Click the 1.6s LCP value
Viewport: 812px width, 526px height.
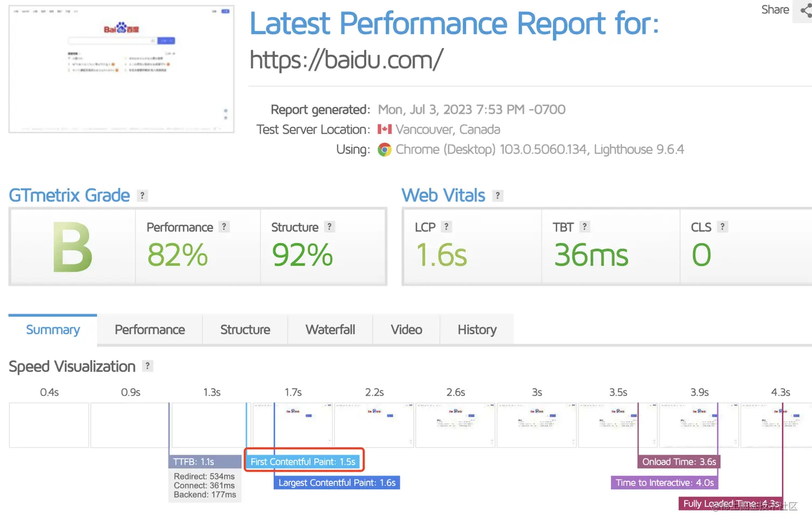point(441,254)
